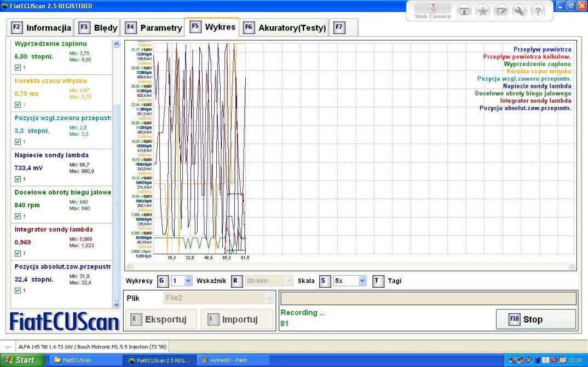Click the Importuj button
588x367 pixels.
[x=237, y=319]
